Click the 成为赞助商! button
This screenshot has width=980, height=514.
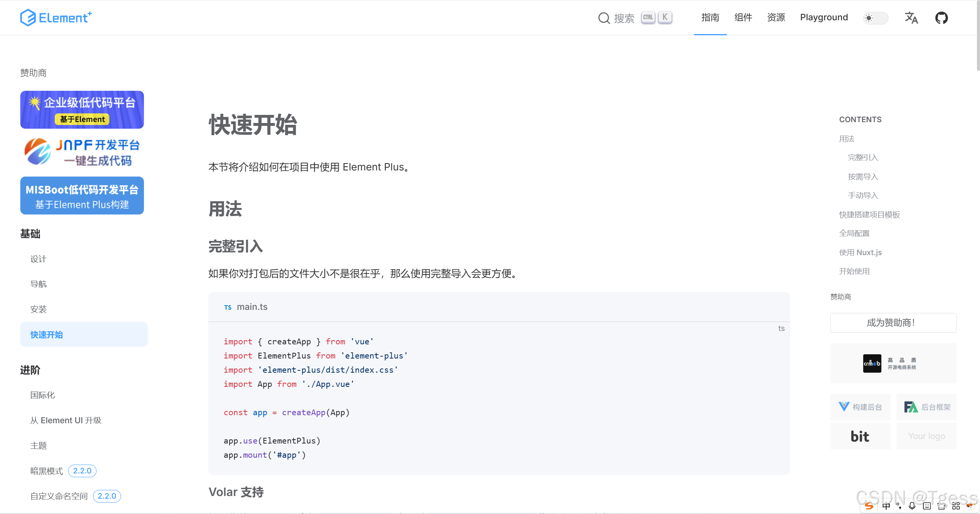pyautogui.click(x=893, y=322)
